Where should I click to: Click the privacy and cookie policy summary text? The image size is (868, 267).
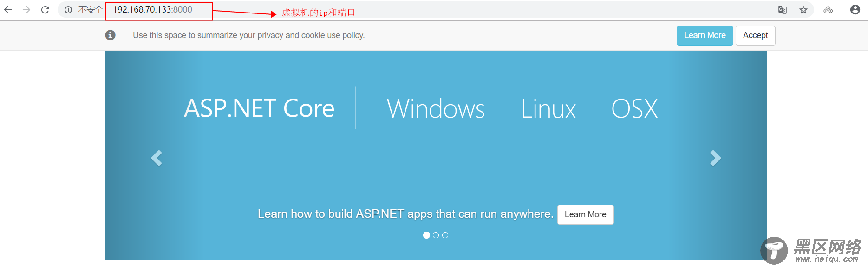pos(249,35)
